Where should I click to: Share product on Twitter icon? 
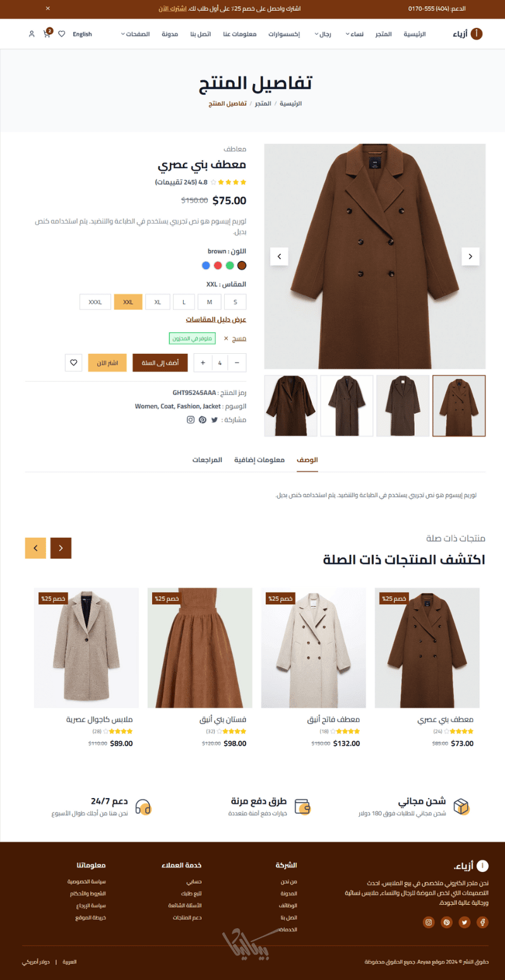click(214, 420)
